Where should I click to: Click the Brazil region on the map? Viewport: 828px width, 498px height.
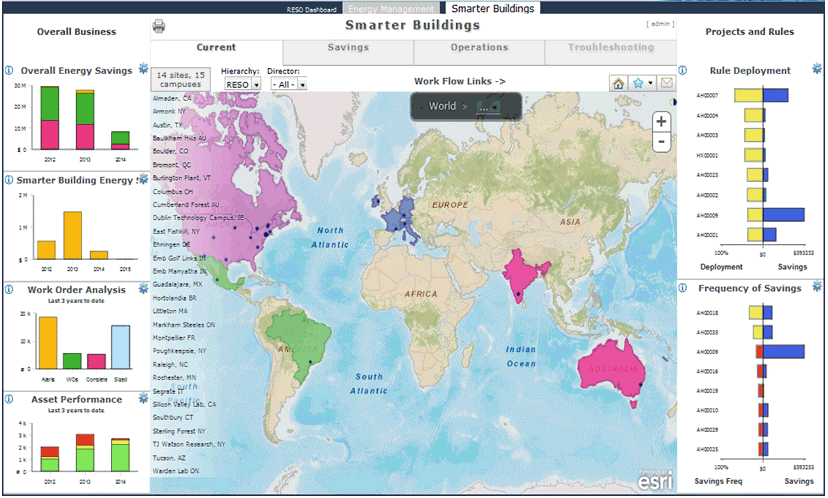click(x=299, y=338)
